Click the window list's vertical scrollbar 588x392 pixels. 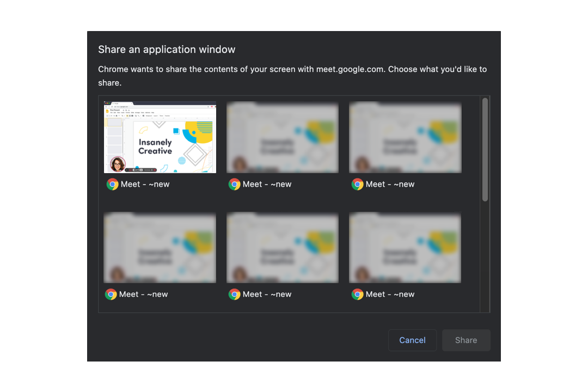point(485,150)
